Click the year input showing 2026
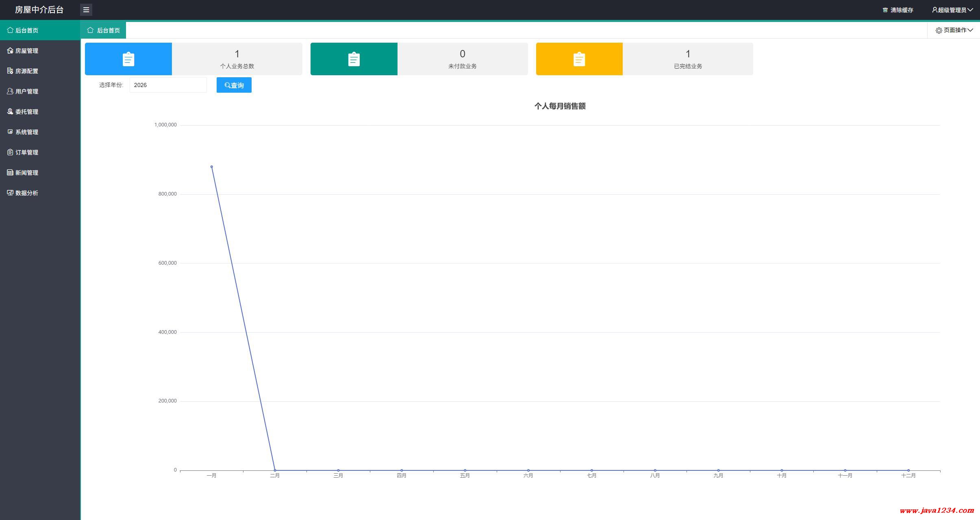The width and height of the screenshot is (980, 520). (168, 85)
